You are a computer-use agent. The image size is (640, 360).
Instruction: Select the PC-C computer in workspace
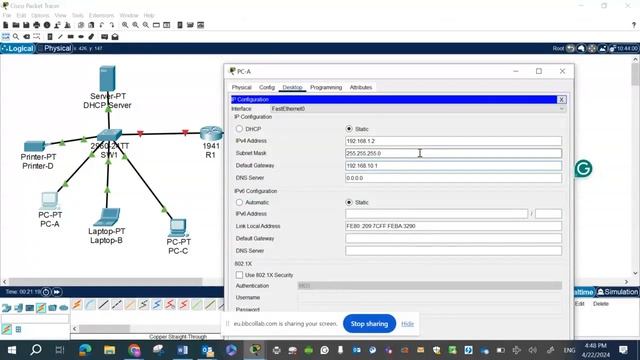pyautogui.click(x=178, y=227)
